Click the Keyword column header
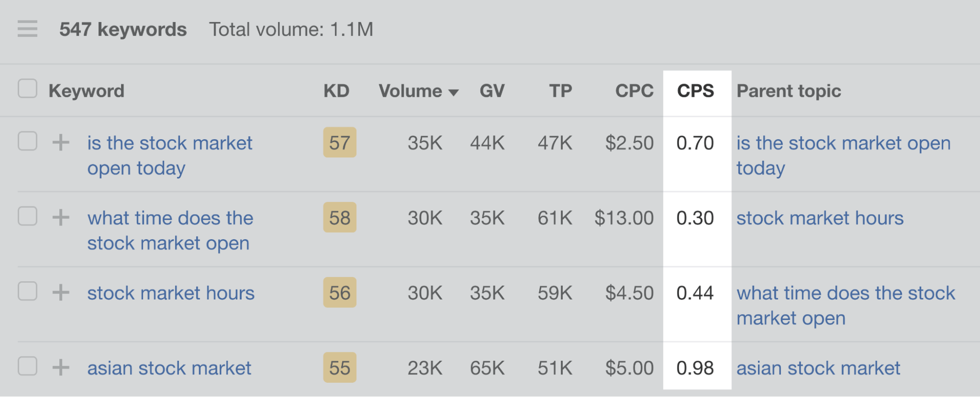 coord(87,91)
